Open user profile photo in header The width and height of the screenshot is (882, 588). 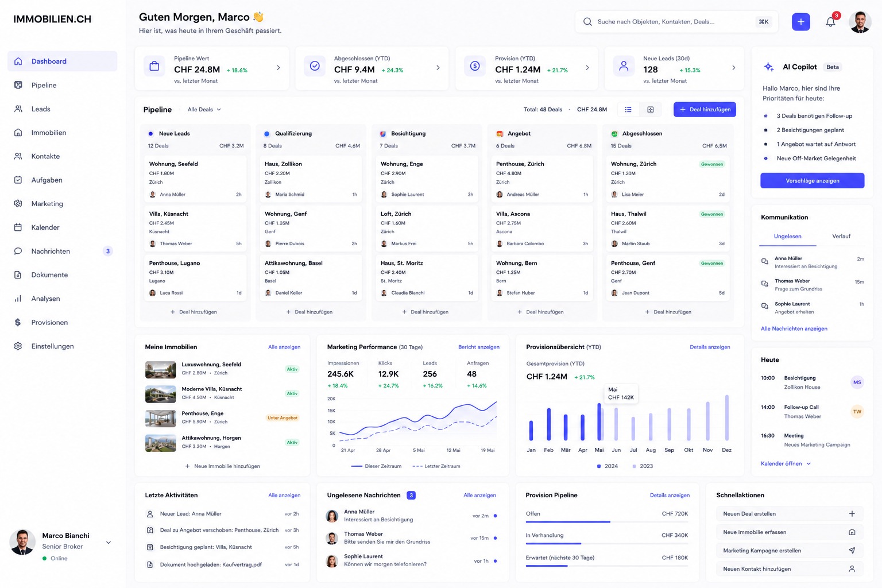pyautogui.click(x=860, y=22)
